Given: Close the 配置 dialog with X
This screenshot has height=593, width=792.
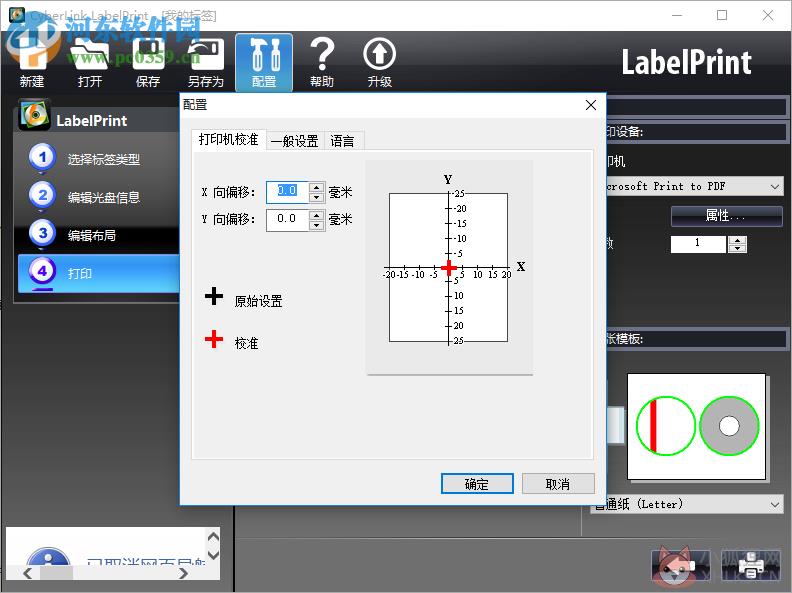Looking at the screenshot, I should [x=590, y=105].
